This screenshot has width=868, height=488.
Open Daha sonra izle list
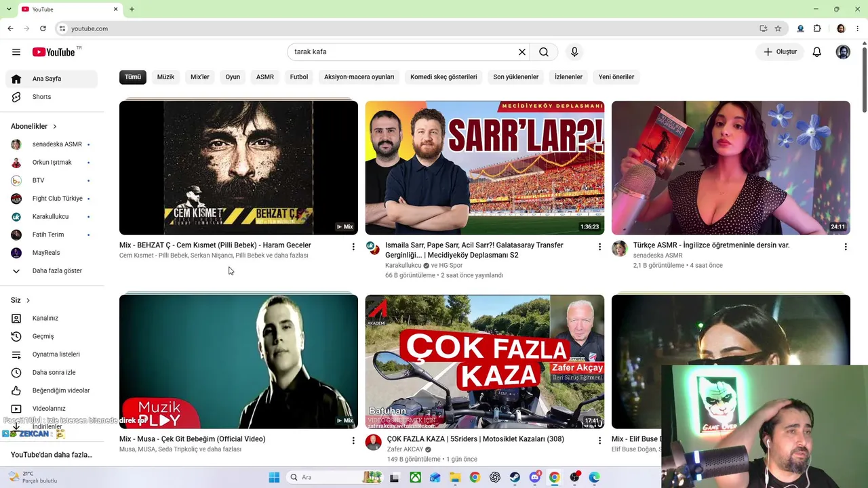click(x=52, y=372)
